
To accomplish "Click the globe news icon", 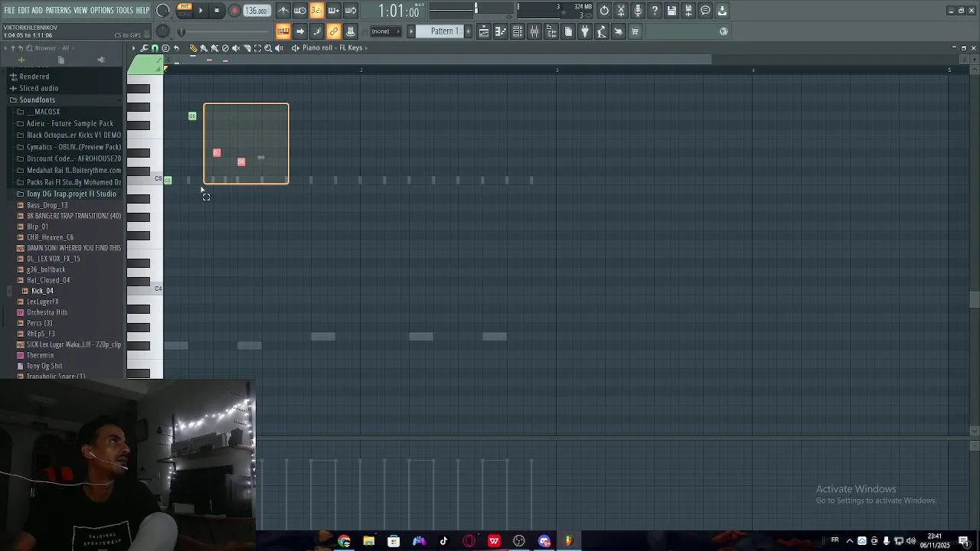I will coord(724,31).
